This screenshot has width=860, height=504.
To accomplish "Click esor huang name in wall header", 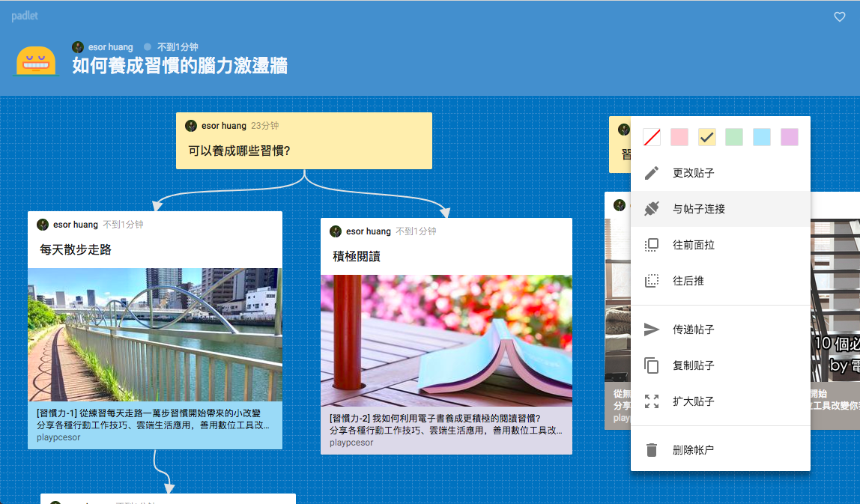I will pyautogui.click(x=110, y=47).
